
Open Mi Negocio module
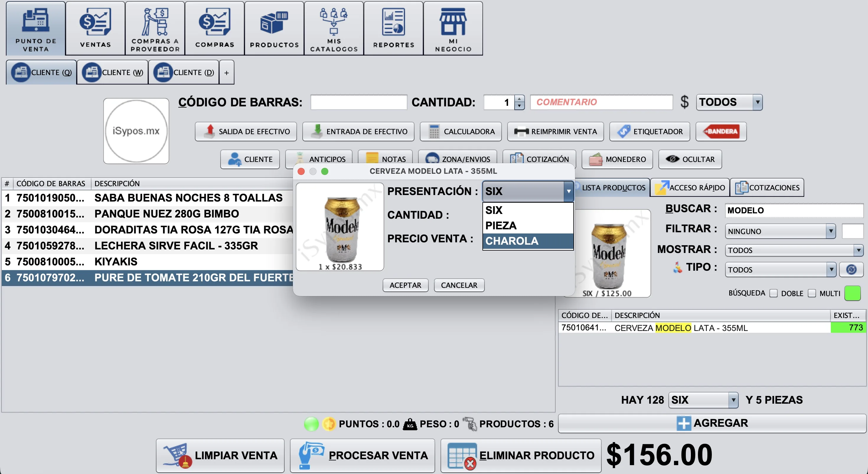(453, 28)
